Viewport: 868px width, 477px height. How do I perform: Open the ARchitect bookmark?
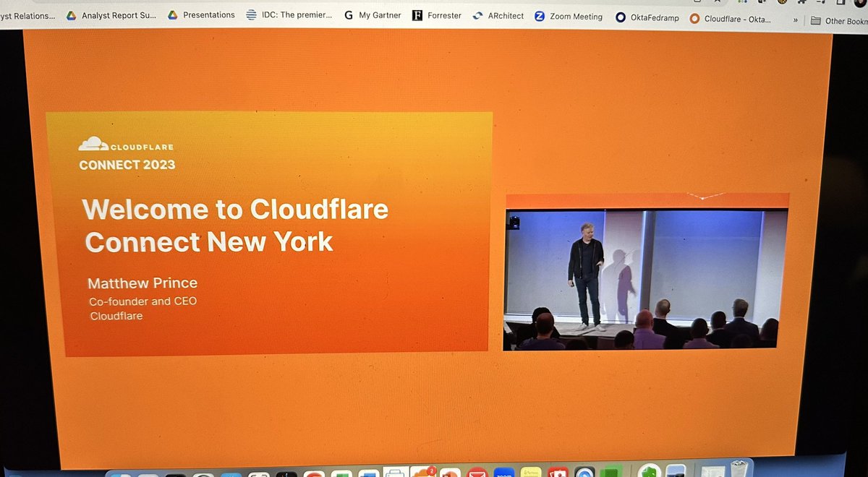click(x=498, y=16)
